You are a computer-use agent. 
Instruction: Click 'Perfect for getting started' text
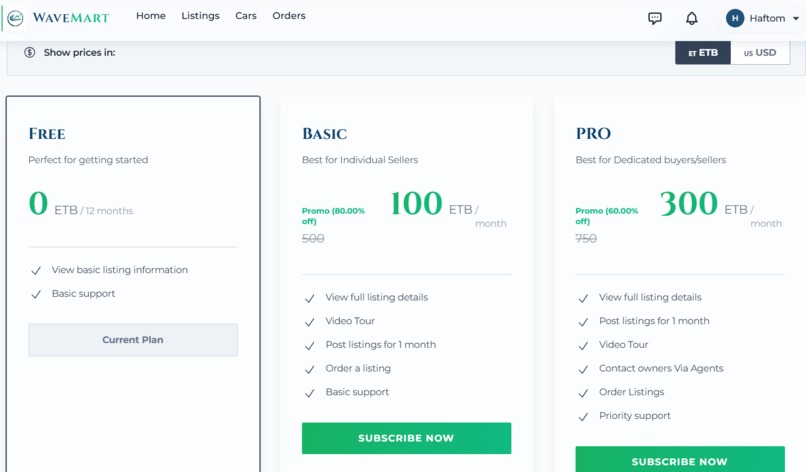click(x=88, y=160)
